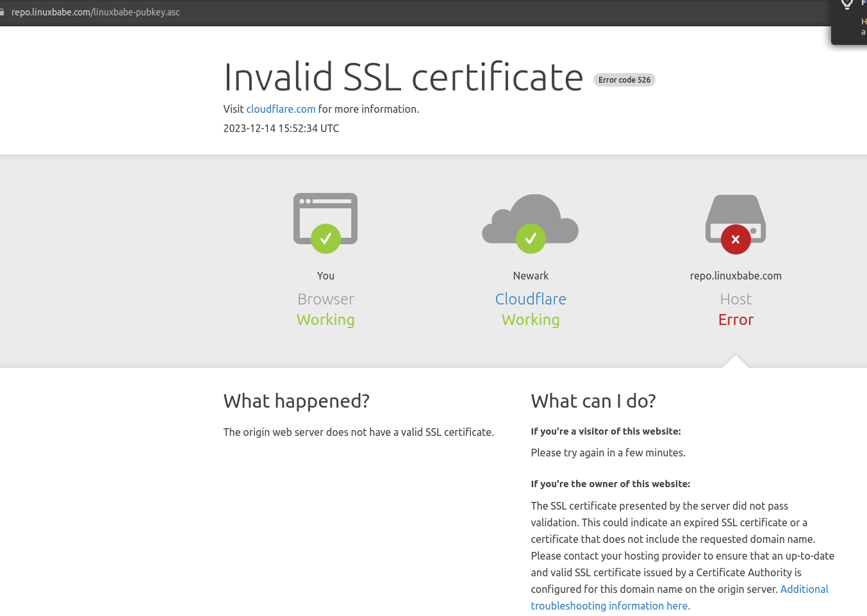Image resolution: width=867 pixels, height=616 pixels.
Task: Click the Working status under Browser
Action: pyautogui.click(x=326, y=320)
